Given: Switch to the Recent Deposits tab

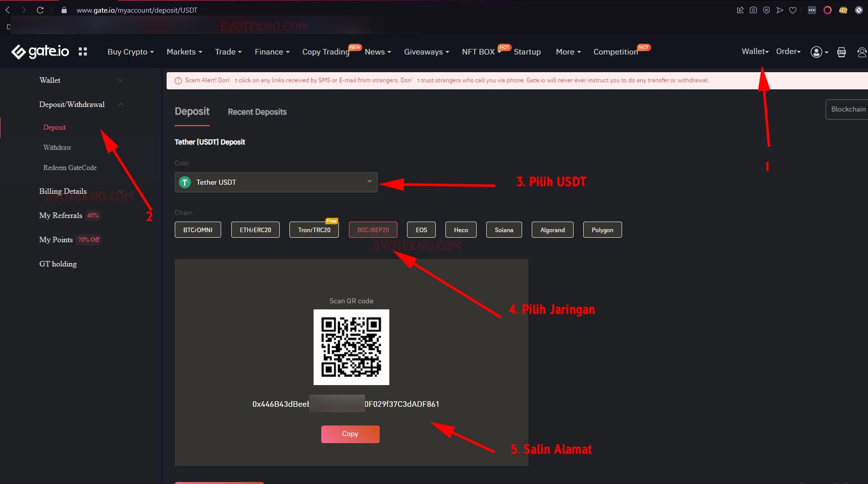Looking at the screenshot, I should click(257, 112).
